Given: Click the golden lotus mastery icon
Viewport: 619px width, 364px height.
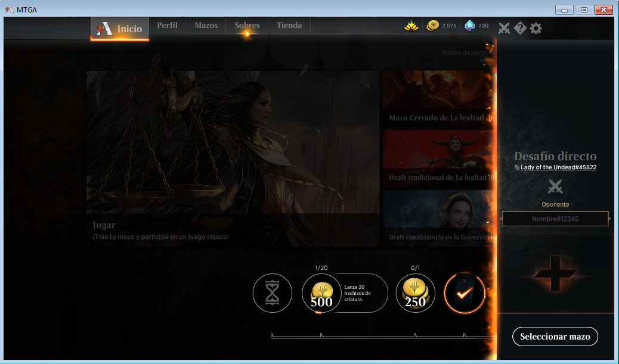Looking at the screenshot, I should tap(411, 26).
